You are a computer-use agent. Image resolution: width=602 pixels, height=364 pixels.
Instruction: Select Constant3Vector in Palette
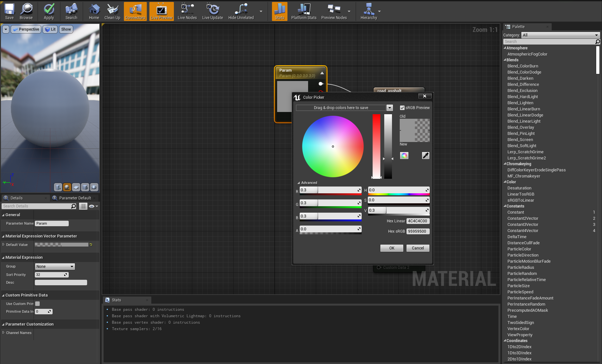523,225
